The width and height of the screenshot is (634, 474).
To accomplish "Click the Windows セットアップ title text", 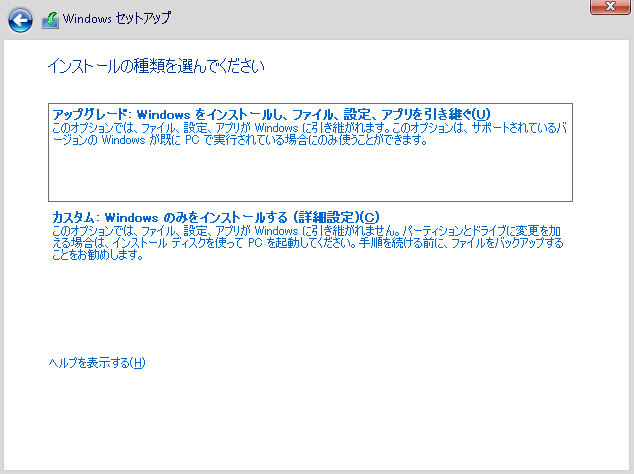I will click(117, 19).
